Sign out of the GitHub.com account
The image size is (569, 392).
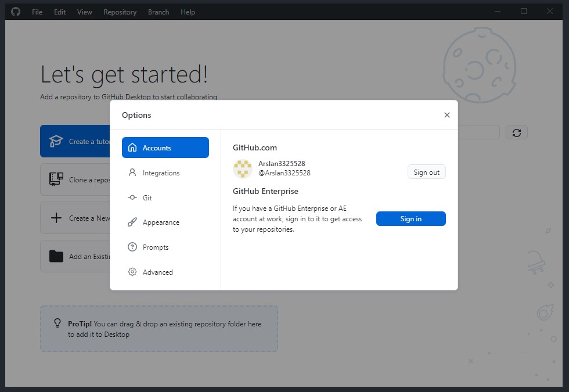[x=427, y=172]
